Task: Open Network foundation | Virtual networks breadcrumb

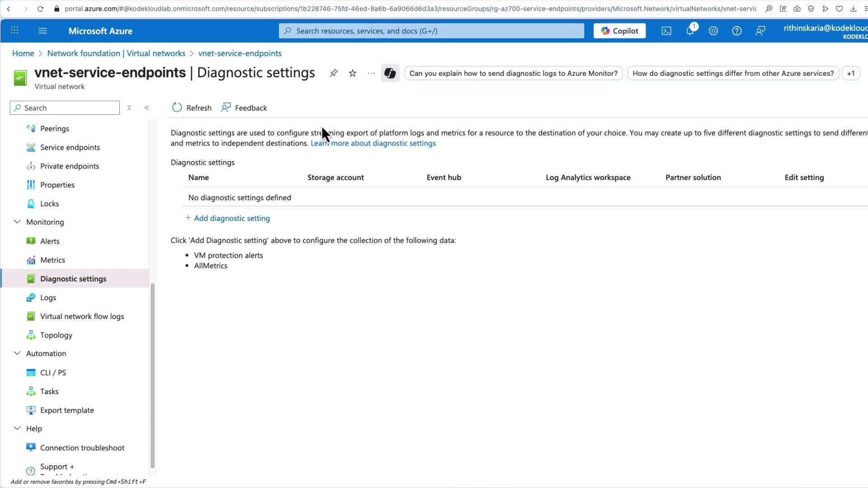Action: click(116, 53)
